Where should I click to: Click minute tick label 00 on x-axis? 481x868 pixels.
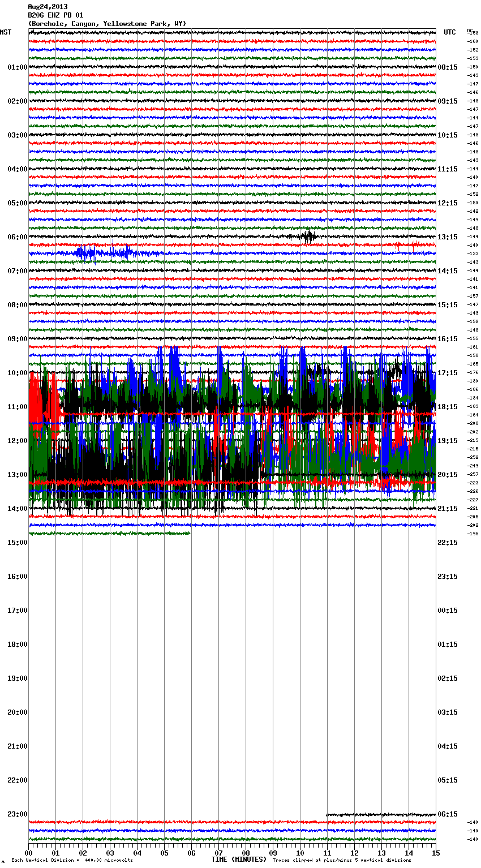tap(28, 853)
